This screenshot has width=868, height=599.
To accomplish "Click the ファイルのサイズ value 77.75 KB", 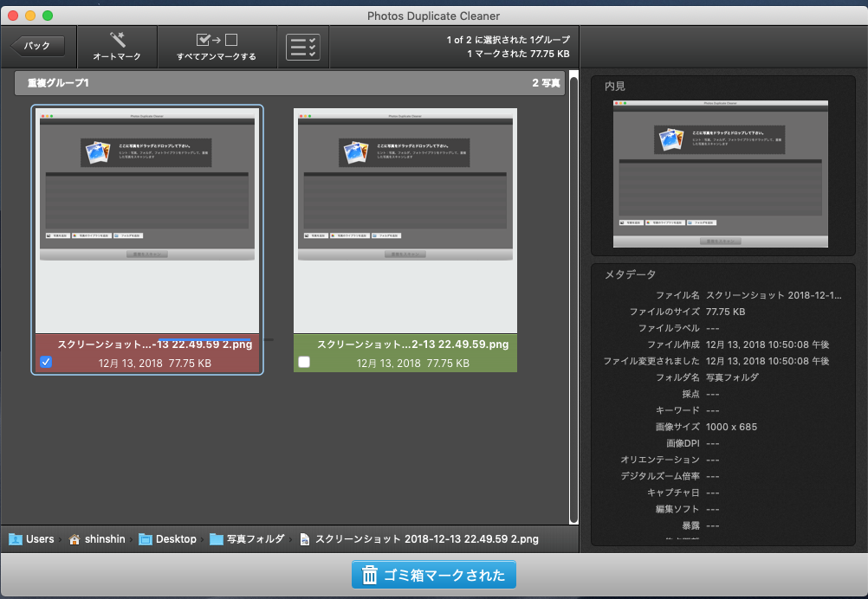I will click(x=725, y=312).
